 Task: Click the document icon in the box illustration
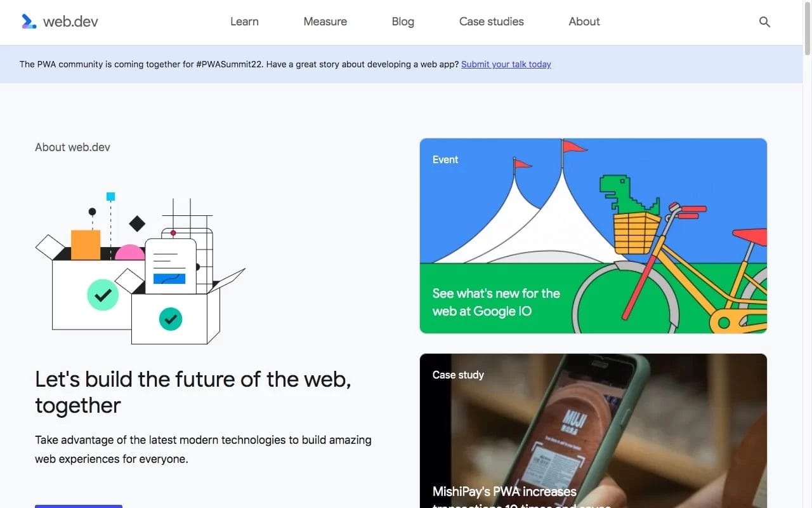tap(170, 267)
